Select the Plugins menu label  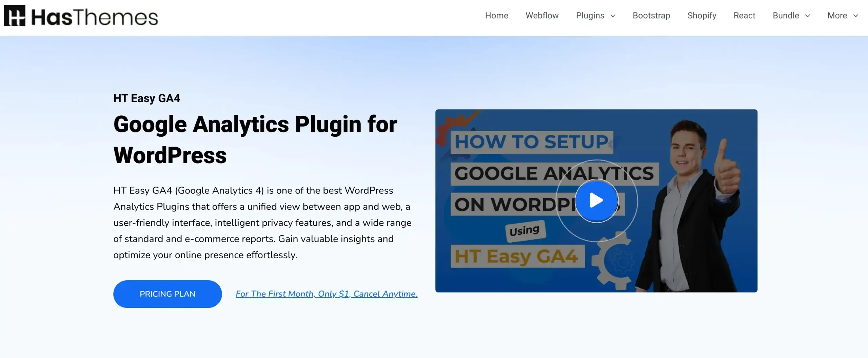(x=590, y=16)
